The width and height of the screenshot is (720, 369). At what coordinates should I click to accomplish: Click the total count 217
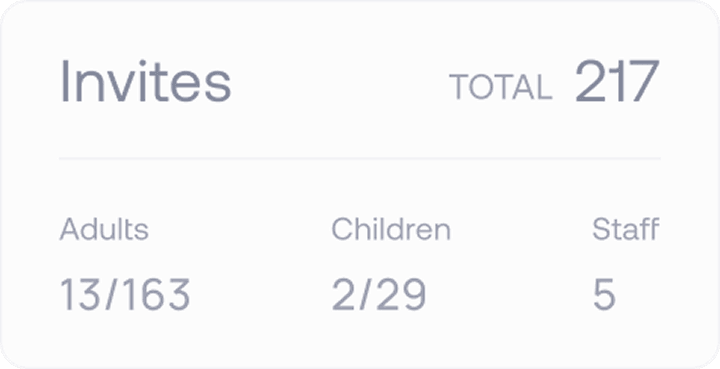point(618,81)
